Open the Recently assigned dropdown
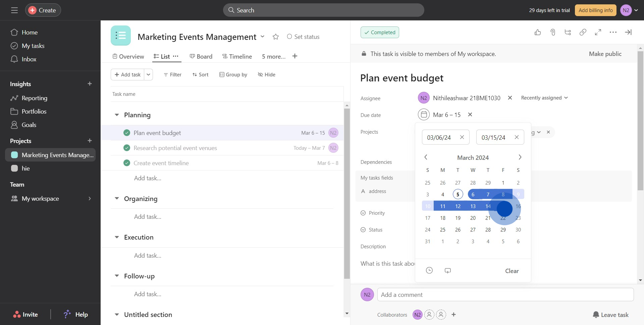This screenshot has width=644, height=325. pyautogui.click(x=544, y=98)
